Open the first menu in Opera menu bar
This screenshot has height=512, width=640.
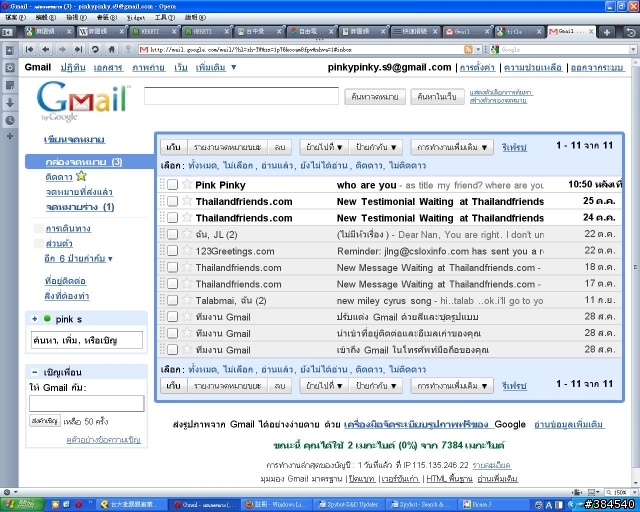click(15, 18)
